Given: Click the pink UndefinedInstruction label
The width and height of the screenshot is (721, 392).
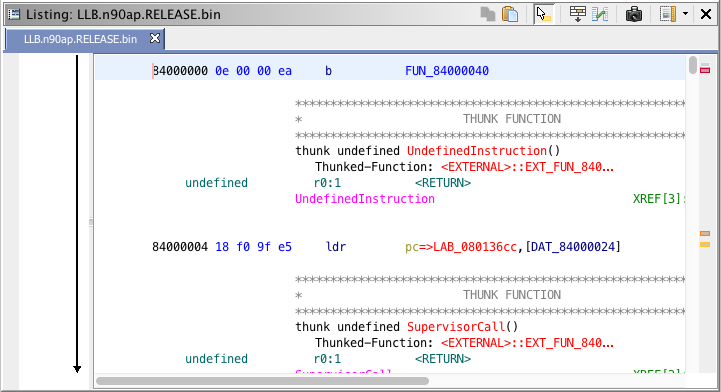Looking at the screenshot, I should tap(365, 199).
